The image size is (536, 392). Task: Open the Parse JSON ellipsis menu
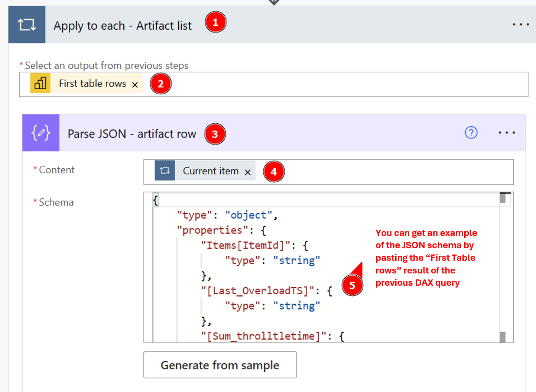tap(507, 133)
